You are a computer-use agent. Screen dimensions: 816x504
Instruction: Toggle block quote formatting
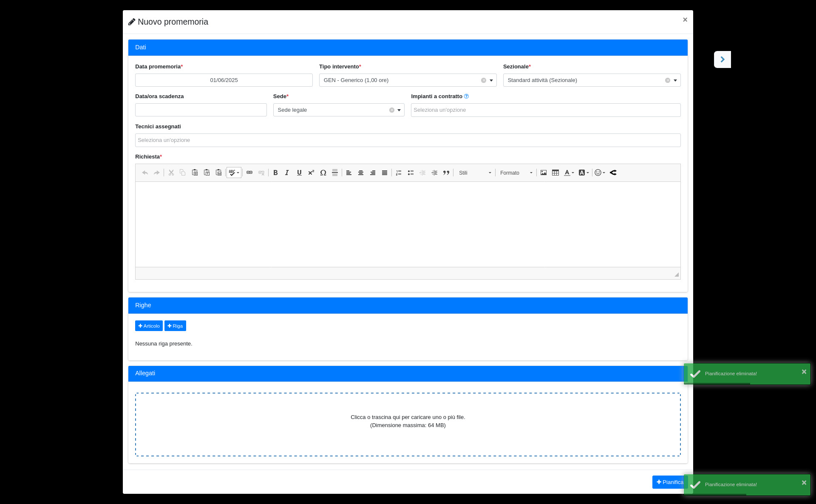[446, 173]
